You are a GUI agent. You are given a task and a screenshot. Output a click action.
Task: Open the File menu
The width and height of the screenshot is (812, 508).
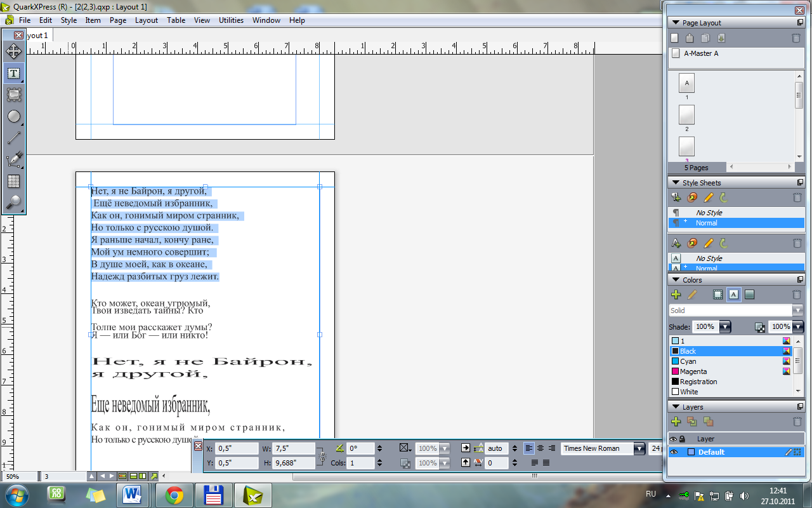[x=25, y=20]
